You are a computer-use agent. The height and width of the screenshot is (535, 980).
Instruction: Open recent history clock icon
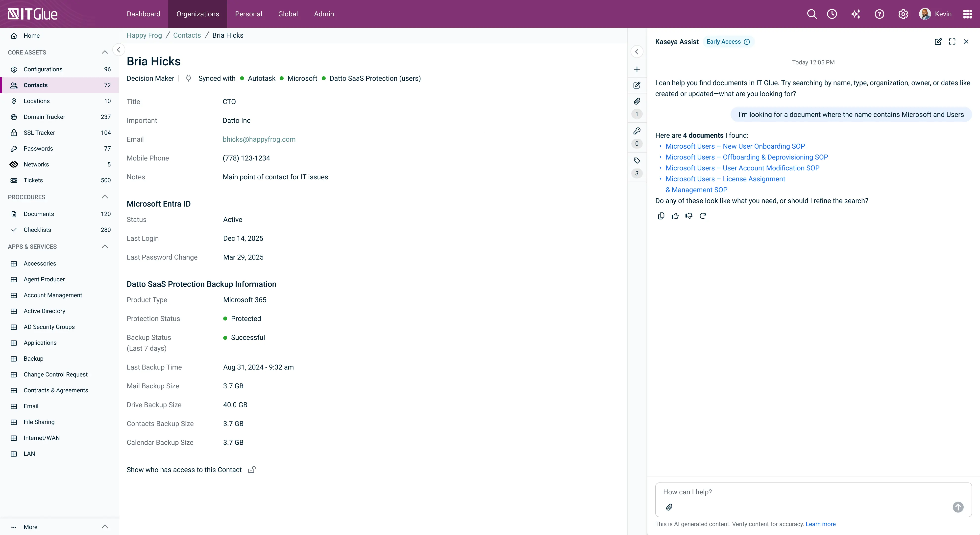pos(832,14)
